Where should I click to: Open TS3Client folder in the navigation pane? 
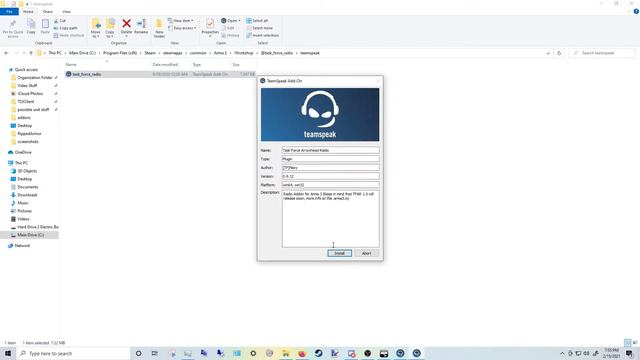point(26,102)
